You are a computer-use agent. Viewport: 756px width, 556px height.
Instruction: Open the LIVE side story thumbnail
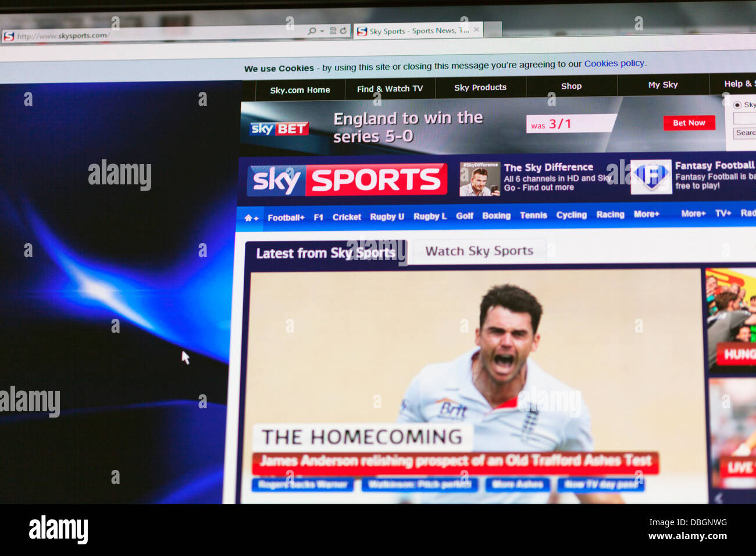point(732,432)
